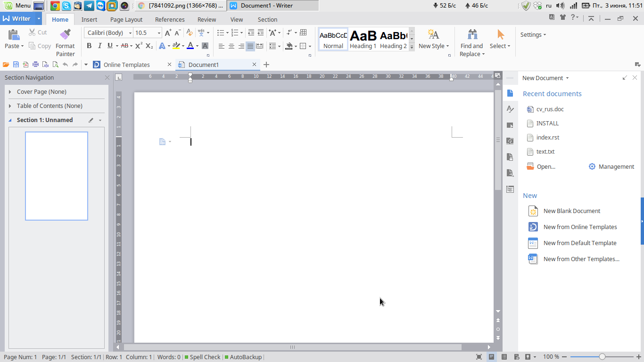Toggle justify alignment

tap(250, 46)
